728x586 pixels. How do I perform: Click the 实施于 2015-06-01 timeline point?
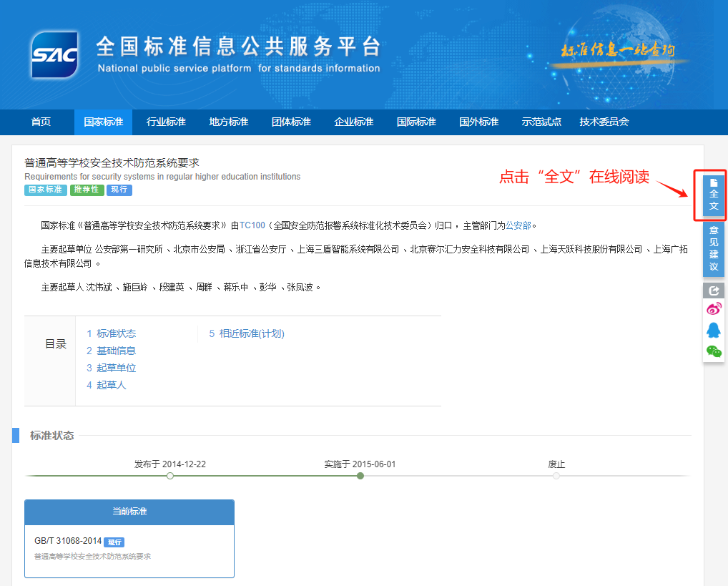pyautogui.click(x=360, y=476)
